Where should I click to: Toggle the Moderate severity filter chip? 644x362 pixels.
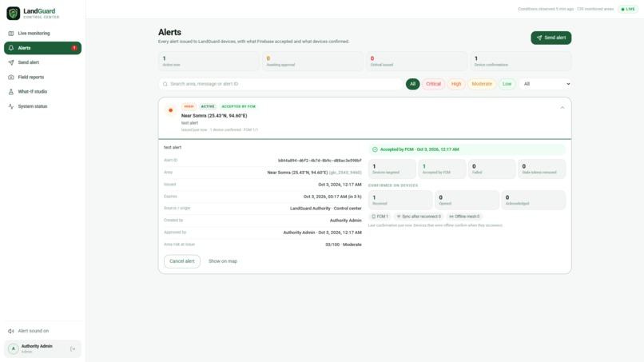coord(481,84)
